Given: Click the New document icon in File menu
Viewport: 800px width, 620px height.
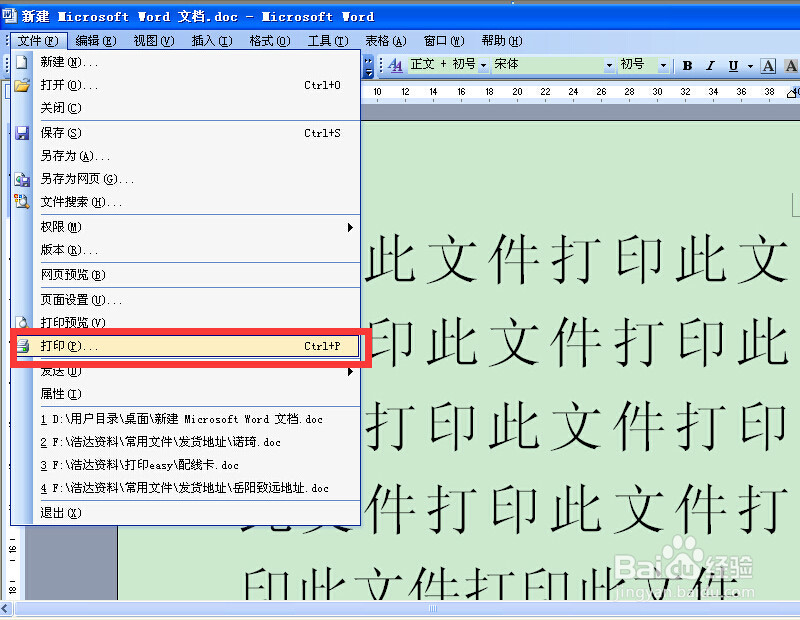Looking at the screenshot, I should tap(21, 62).
